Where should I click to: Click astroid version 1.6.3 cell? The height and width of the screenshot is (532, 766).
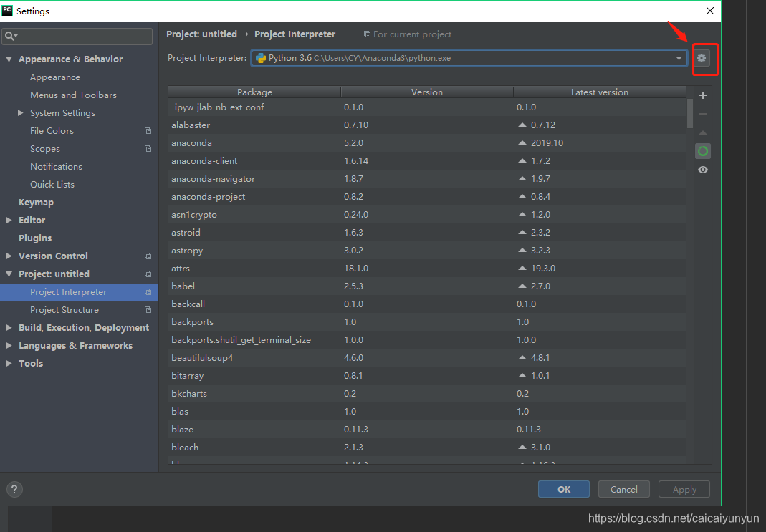[354, 232]
